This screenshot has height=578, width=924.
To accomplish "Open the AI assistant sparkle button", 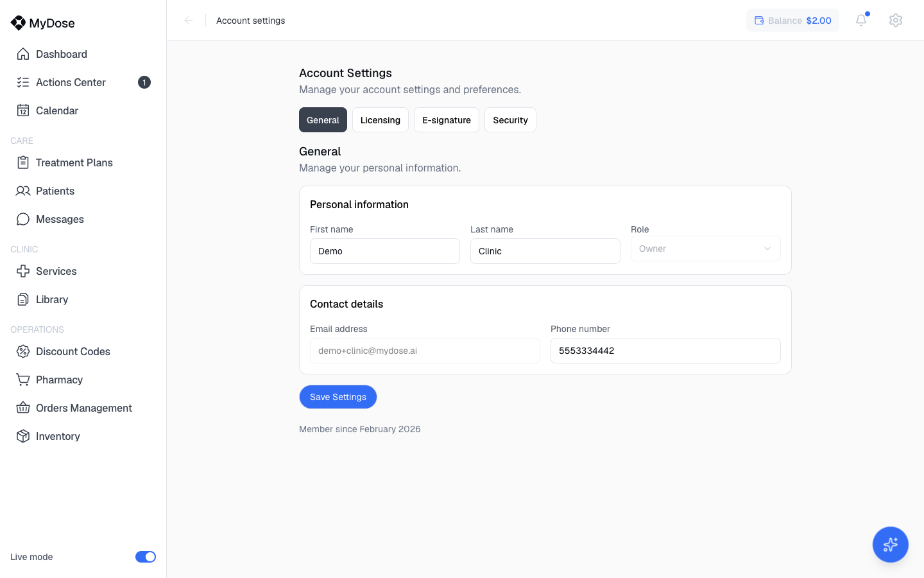I will pos(891,545).
